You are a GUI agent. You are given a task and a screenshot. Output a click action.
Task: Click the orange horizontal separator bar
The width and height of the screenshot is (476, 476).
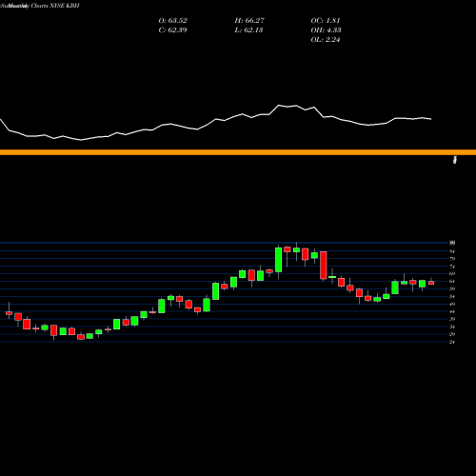(x=238, y=152)
